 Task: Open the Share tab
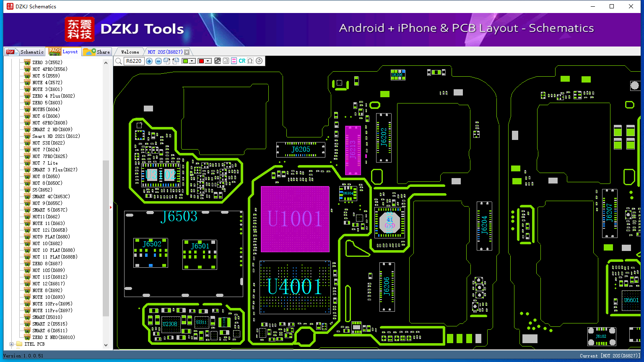coord(96,52)
